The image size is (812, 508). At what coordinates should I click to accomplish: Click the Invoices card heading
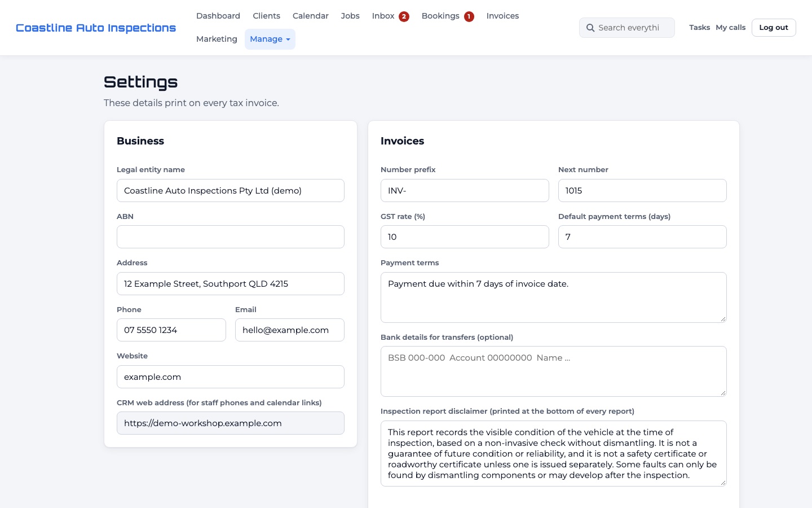(402, 141)
